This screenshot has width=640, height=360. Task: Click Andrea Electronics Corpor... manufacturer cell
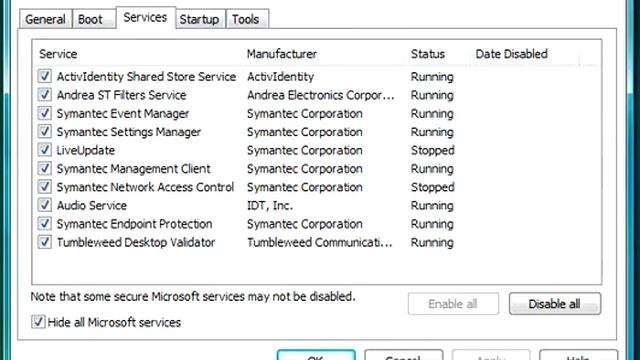point(321,95)
